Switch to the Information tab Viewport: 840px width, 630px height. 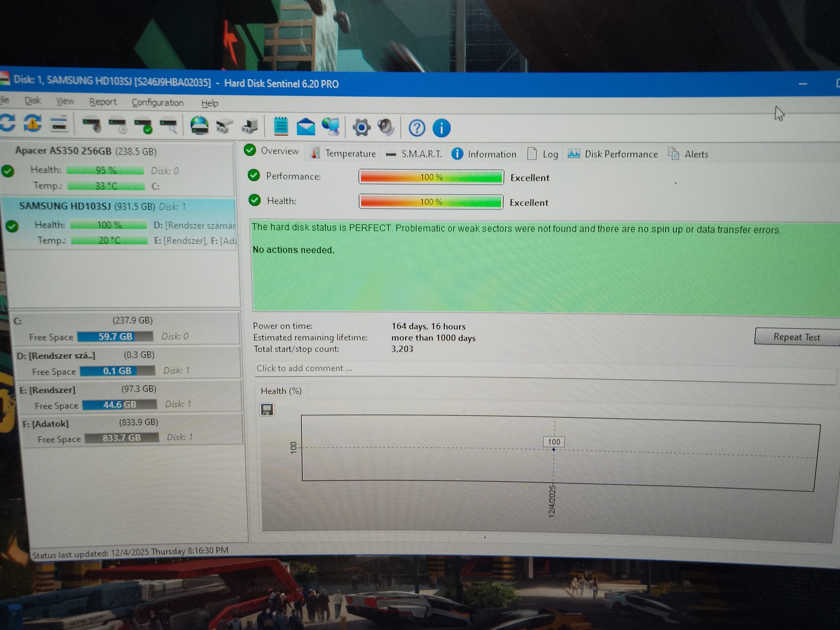tap(484, 154)
